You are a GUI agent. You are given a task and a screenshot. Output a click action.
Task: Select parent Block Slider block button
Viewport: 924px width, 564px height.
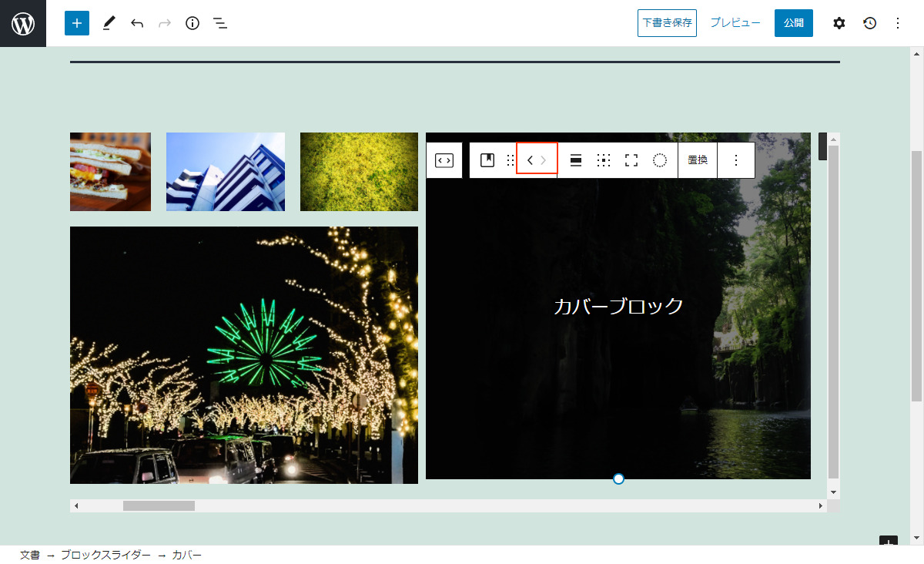[444, 160]
